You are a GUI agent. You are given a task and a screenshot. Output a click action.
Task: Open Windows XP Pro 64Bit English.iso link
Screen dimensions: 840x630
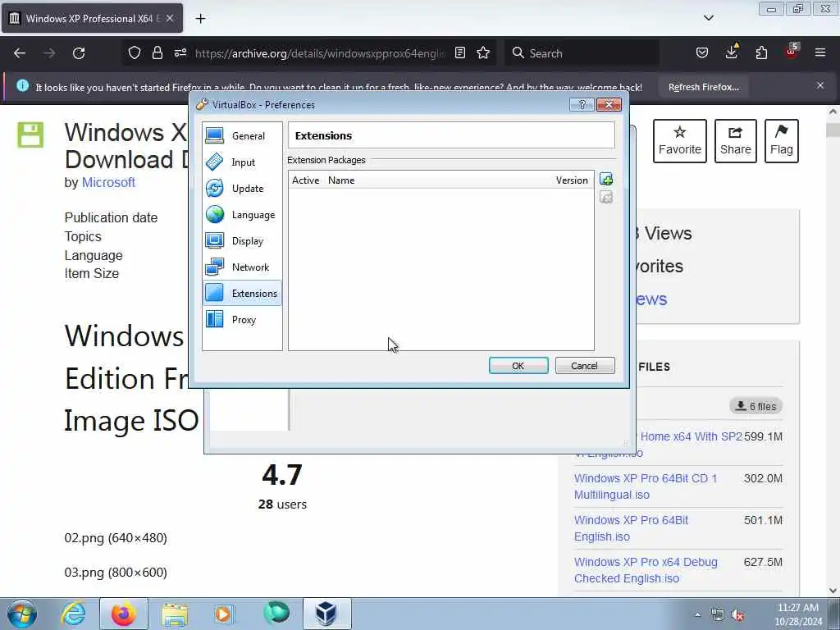pyautogui.click(x=631, y=528)
